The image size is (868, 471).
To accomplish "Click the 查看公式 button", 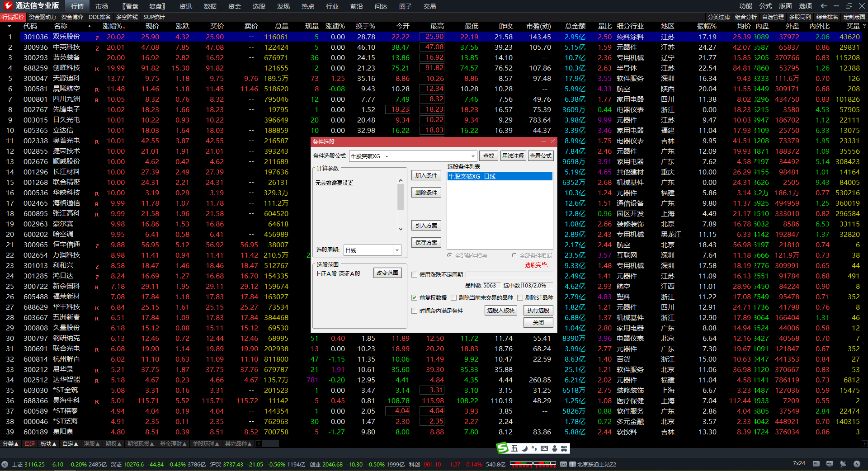I will [x=541, y=156].
